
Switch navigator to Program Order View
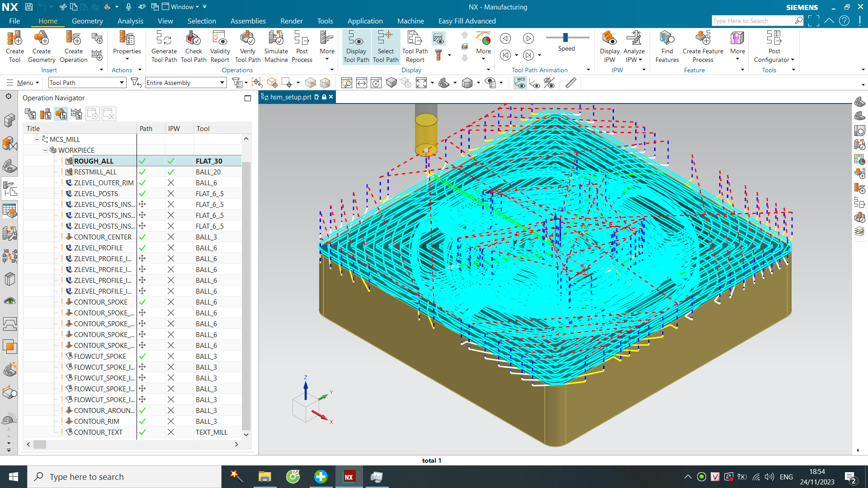(30, 114)
